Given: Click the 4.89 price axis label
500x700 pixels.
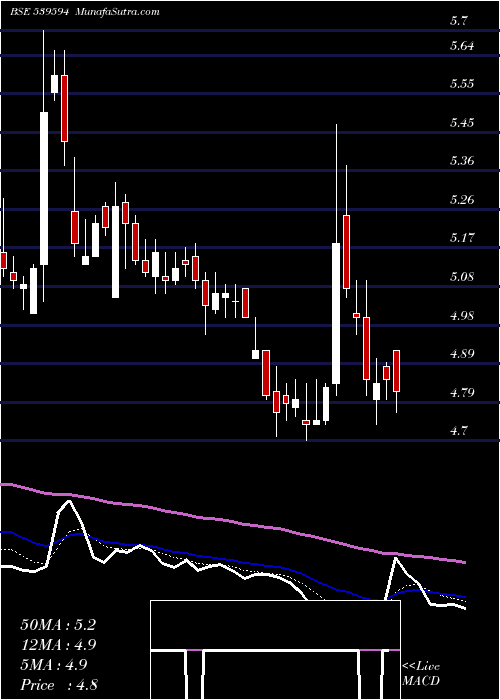Looking at the screenshot, I should click(462, 354).
